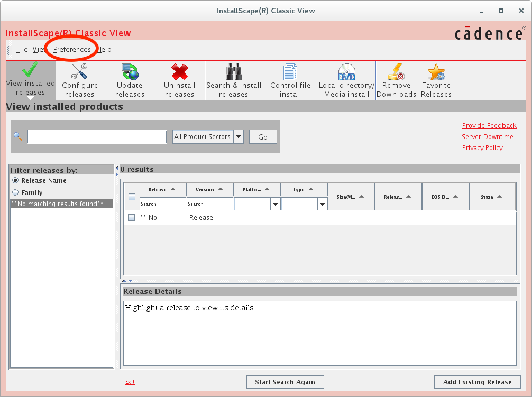532x397 pixels.
Task: Select Family filter radio button
Action: pyautogui.click(x=15, y=192)
